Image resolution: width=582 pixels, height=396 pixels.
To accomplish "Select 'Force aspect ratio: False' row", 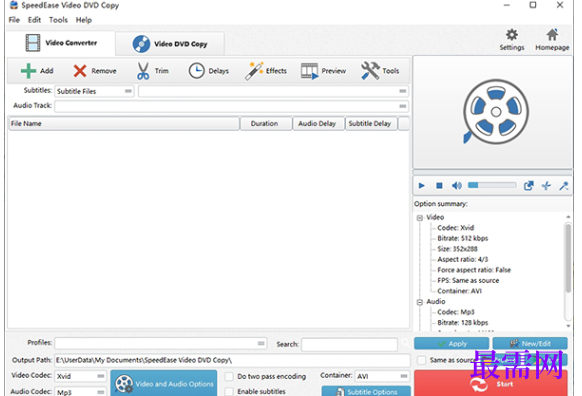I will pos(474,270).
